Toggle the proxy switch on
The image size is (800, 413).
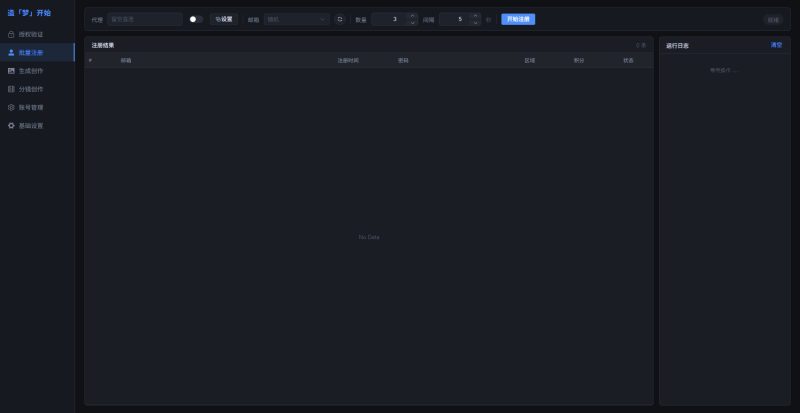point(196,19)
